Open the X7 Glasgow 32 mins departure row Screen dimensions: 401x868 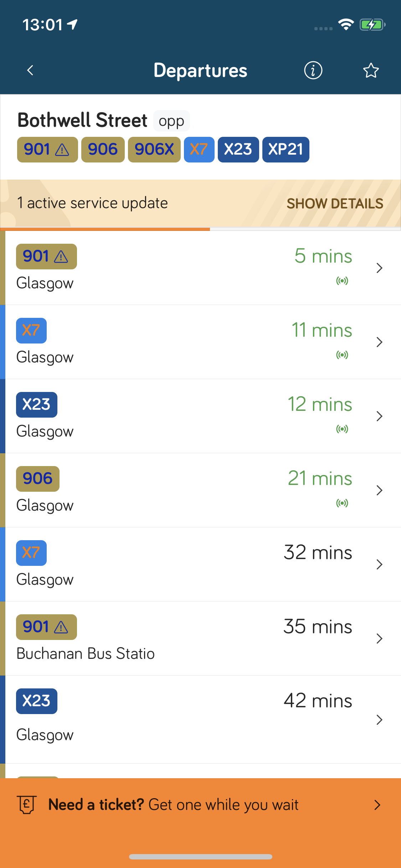tap(200, 564)
